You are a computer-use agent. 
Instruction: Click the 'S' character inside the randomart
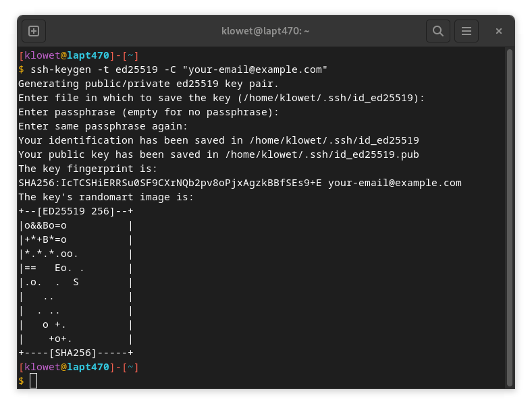point(76,282)
